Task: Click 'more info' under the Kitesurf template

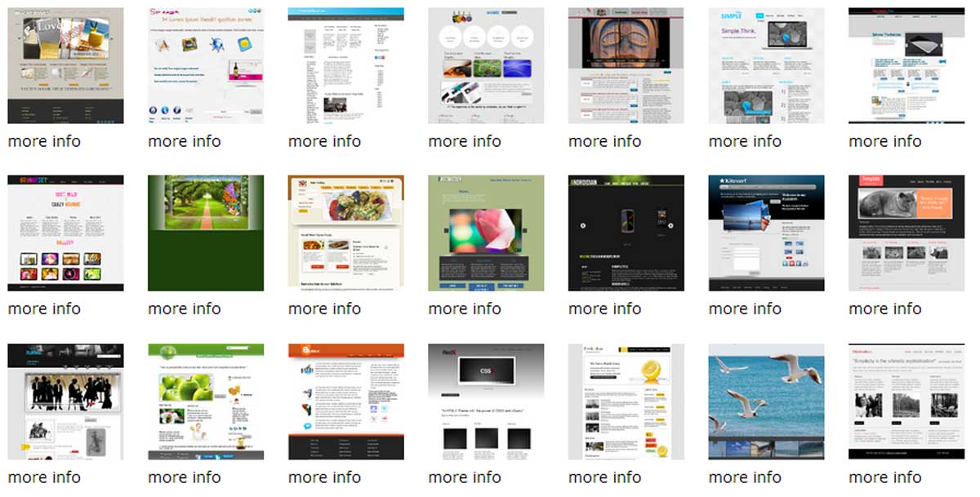Action: pos(745,308)
